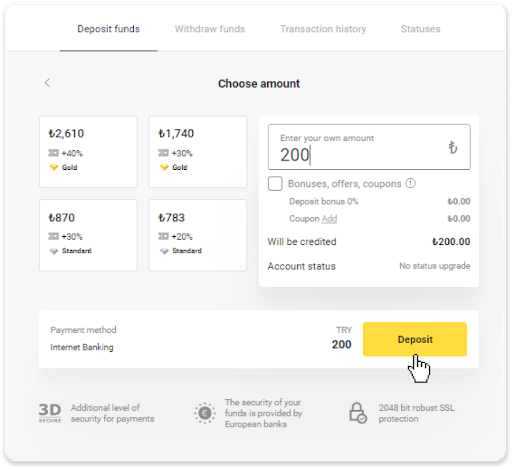This screenshot has height=469, width=512.
Task: Click the lira currency symbol in amount field
Action: coord(452,147)
